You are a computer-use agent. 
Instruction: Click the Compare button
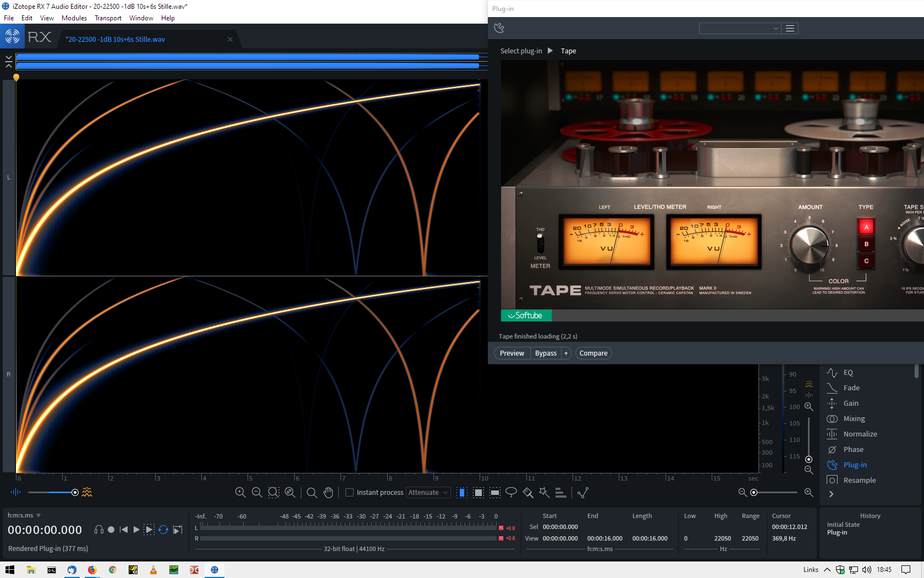pyautogui.click(x=593, y=353)
